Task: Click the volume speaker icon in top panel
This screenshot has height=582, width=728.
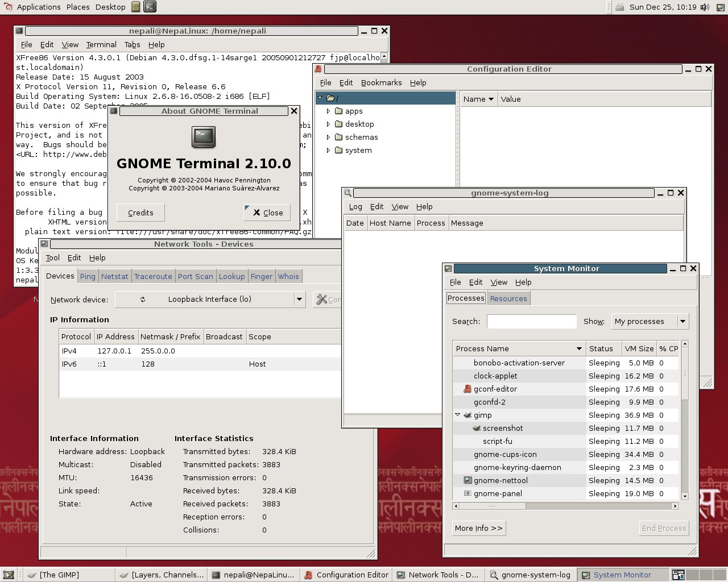Action: [705, 7]
